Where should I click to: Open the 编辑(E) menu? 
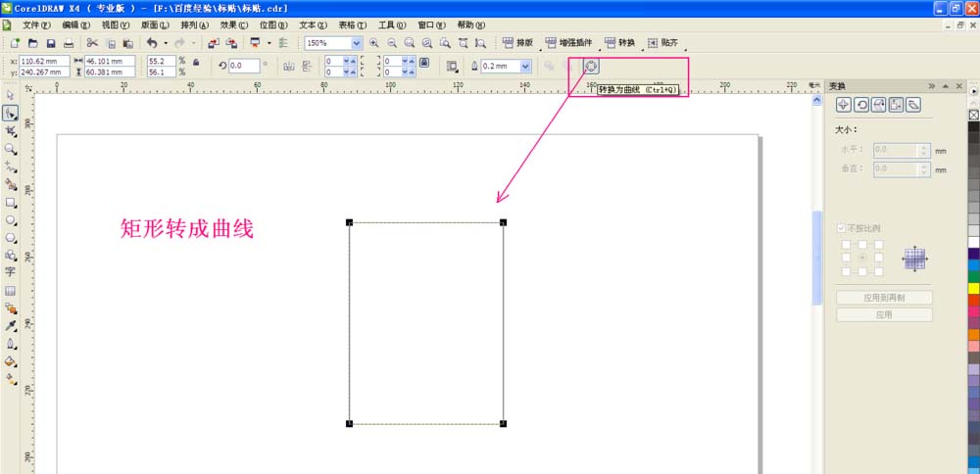click(x=76, y=25)
